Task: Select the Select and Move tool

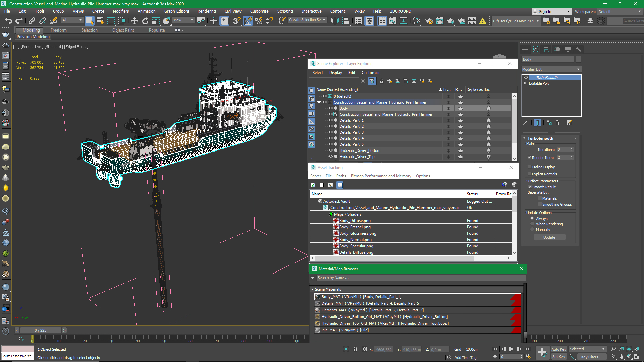Action: (134, 21)
